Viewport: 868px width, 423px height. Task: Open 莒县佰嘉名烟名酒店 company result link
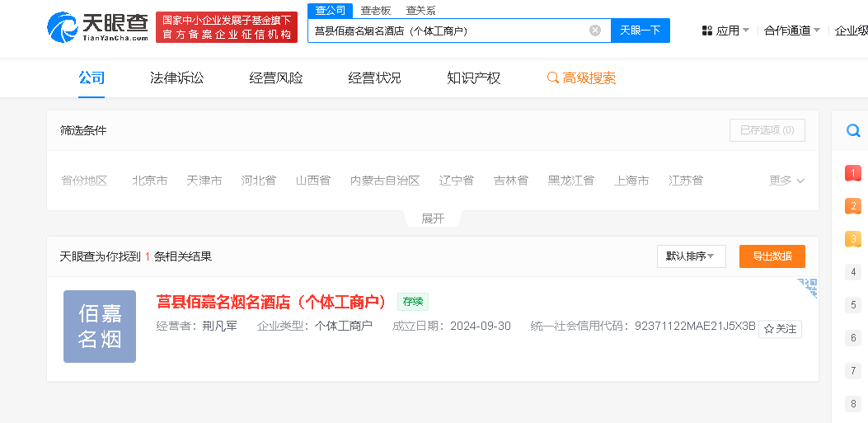(272, 302)
